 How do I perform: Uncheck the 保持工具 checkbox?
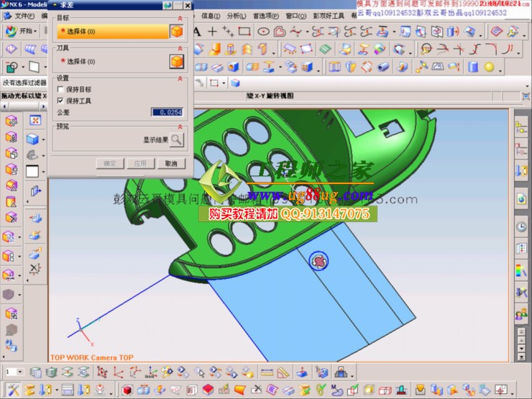pyautogui.click(x=60, y=101)
